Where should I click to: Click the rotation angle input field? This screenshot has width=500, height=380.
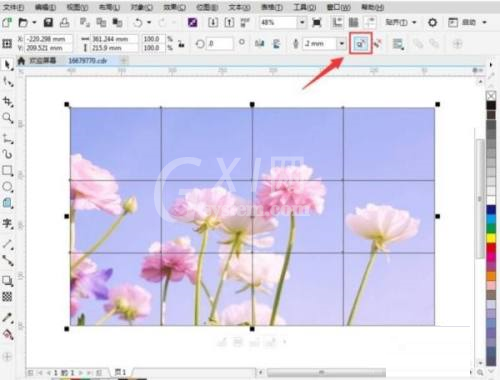point(220,44)
